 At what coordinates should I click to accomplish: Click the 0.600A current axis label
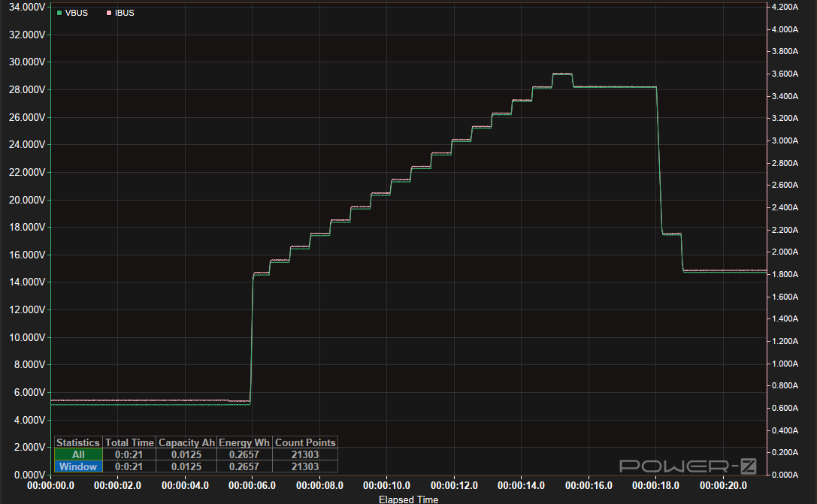(785, 408)
